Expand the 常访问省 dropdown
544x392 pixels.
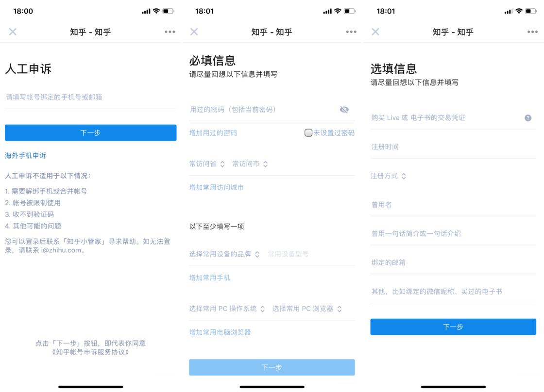point(207,164)
